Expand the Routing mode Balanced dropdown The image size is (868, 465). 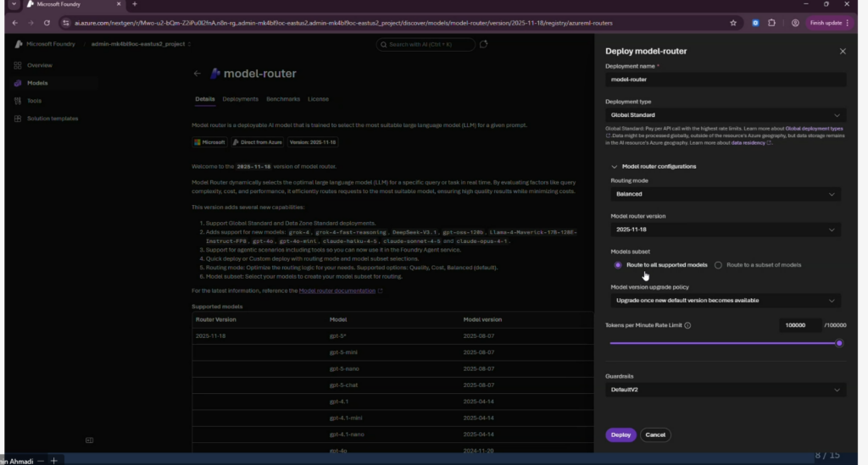pyautogui.click(x=726, y=194)
